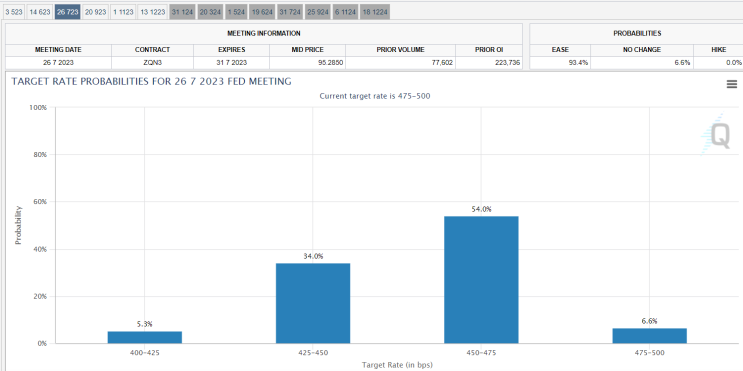
Task: Click the PRIOR VOLUME column header
Action: tap(400, 49)
